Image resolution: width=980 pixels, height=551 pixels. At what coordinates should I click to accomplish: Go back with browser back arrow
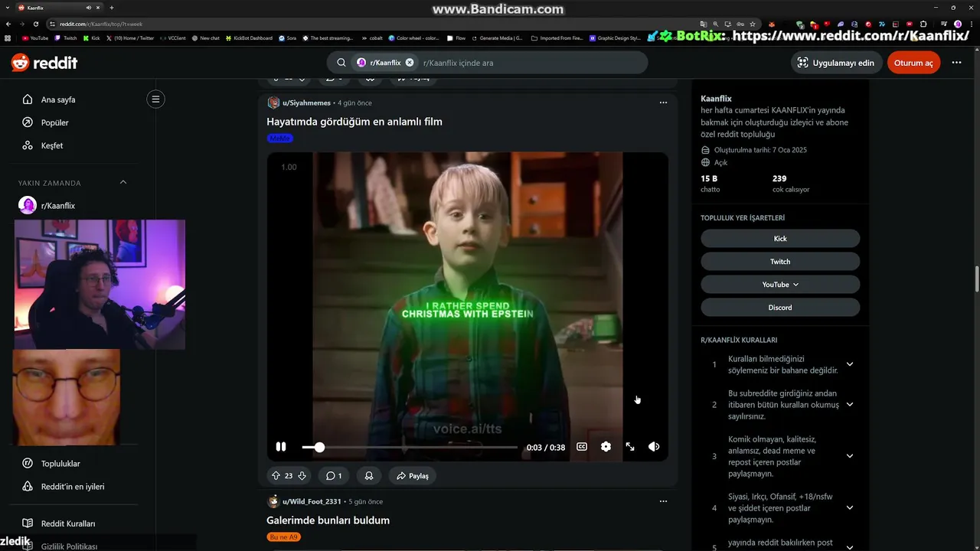click(x=8, y=24)
